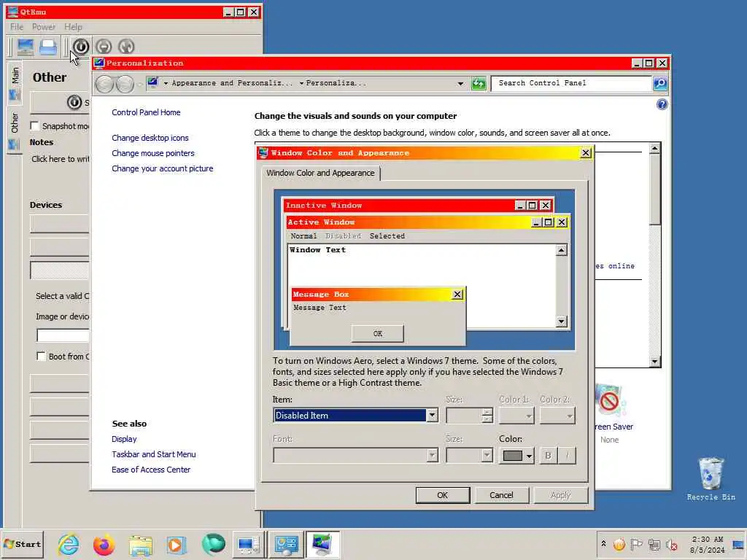Click the search magnifier icon in Control Panel
This screenshot has width=747, height=560.
[659, 84]
